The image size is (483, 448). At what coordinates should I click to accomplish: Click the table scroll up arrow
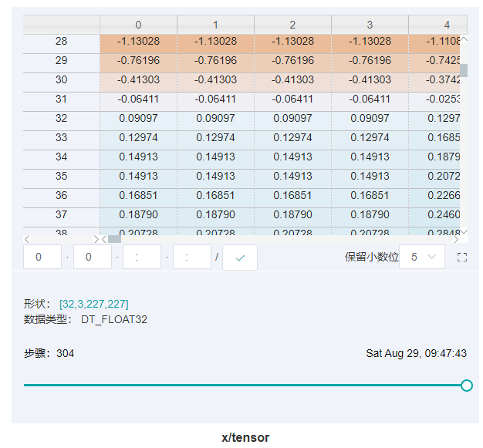[464, 39]
